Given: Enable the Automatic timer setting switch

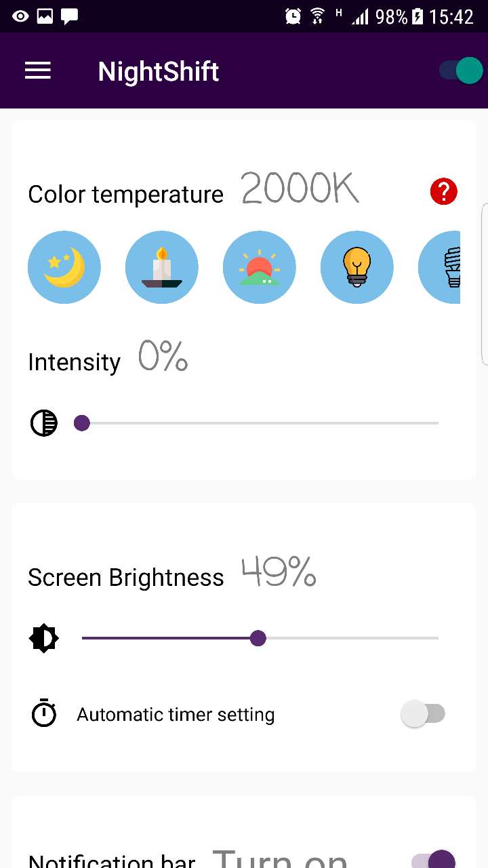Looking at the screenshot, I should (423, 714).
